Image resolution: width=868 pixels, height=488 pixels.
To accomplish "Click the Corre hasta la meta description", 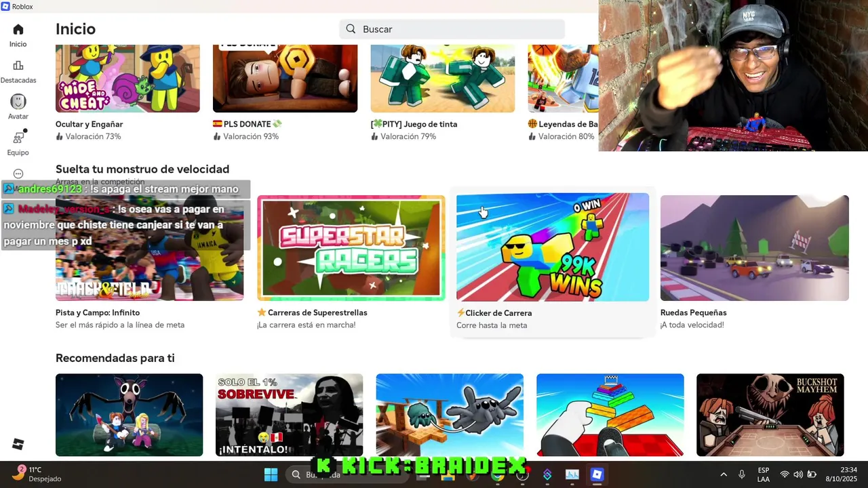I will tap(492, 325).
